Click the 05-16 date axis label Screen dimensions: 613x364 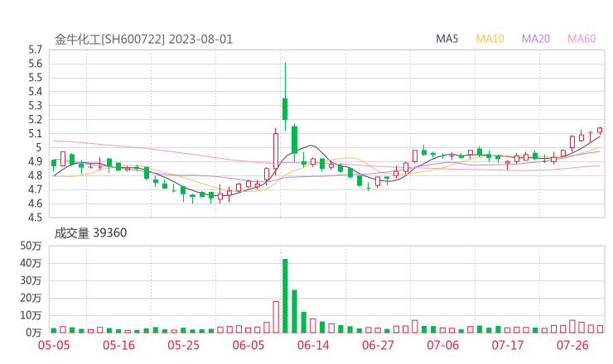click(118, 345)
